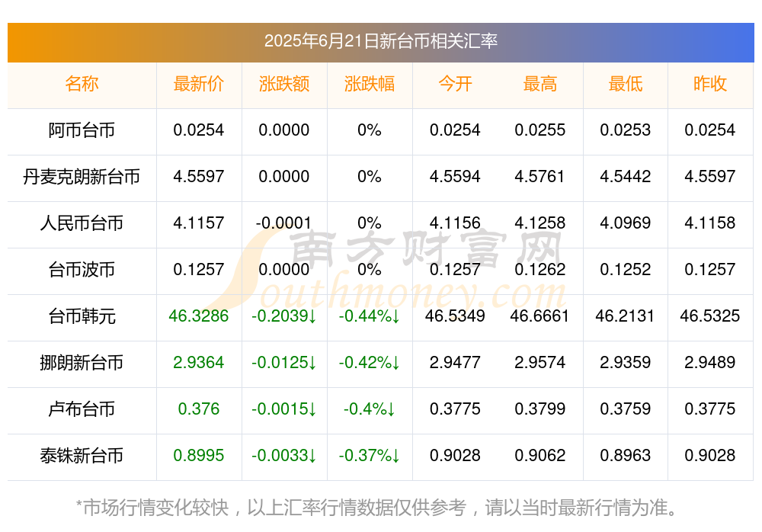Click the change amount -0.2039↓
Image resolution: width=762 pixels, height=532 pixels.
click(283, 316)
